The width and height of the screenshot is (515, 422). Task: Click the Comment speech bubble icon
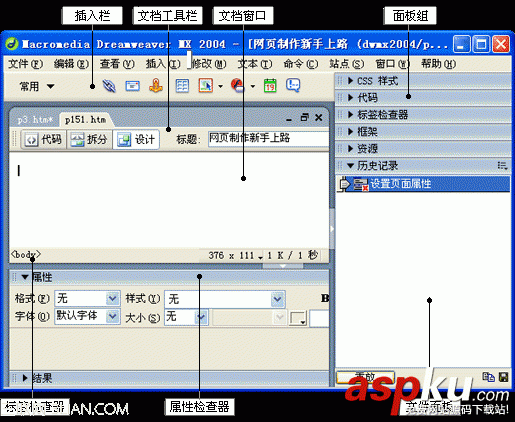tap(293, 85)
